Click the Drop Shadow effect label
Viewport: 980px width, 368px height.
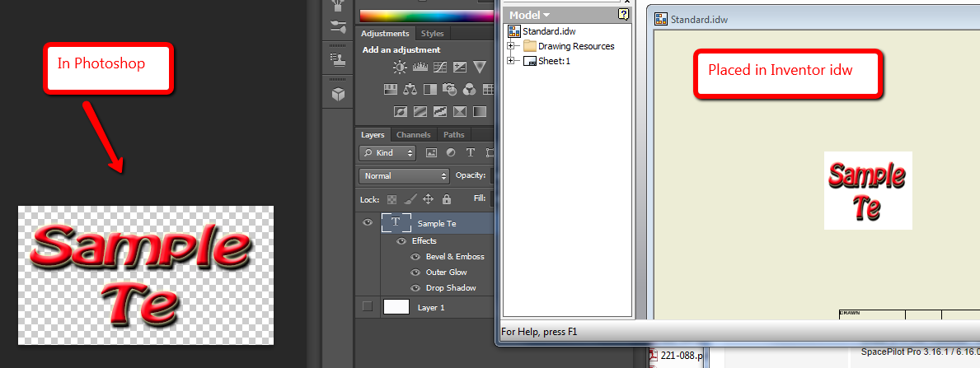451,288
